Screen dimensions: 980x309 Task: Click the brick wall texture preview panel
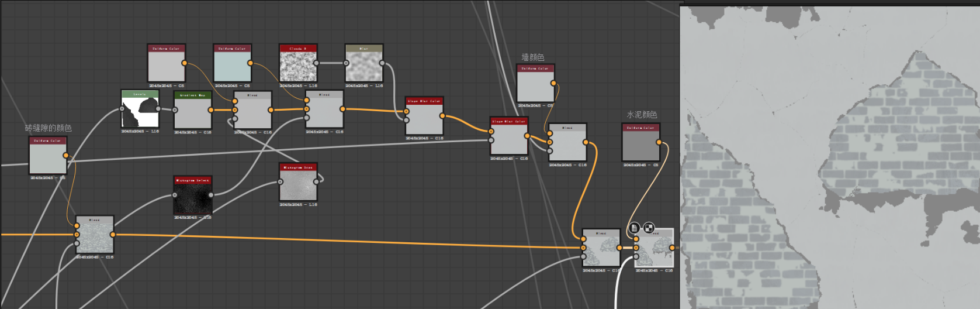coord(830,157)
